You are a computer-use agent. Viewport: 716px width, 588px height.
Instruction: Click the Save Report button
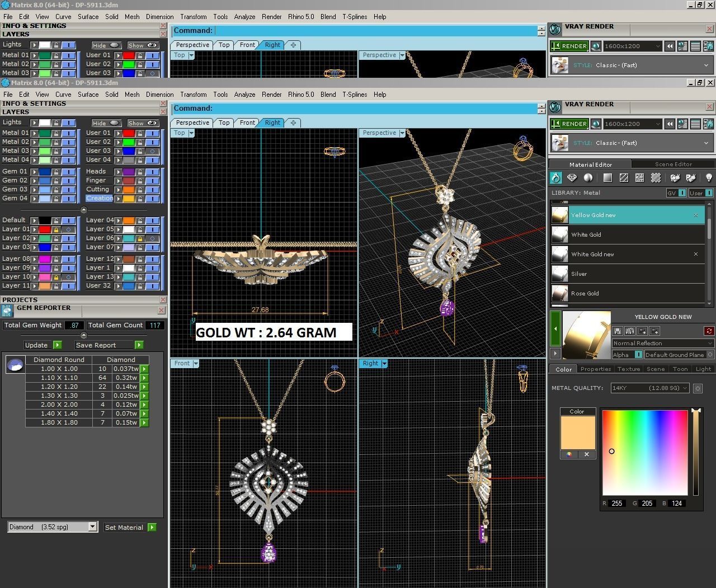pyautogui.click(x=109, y=345)
